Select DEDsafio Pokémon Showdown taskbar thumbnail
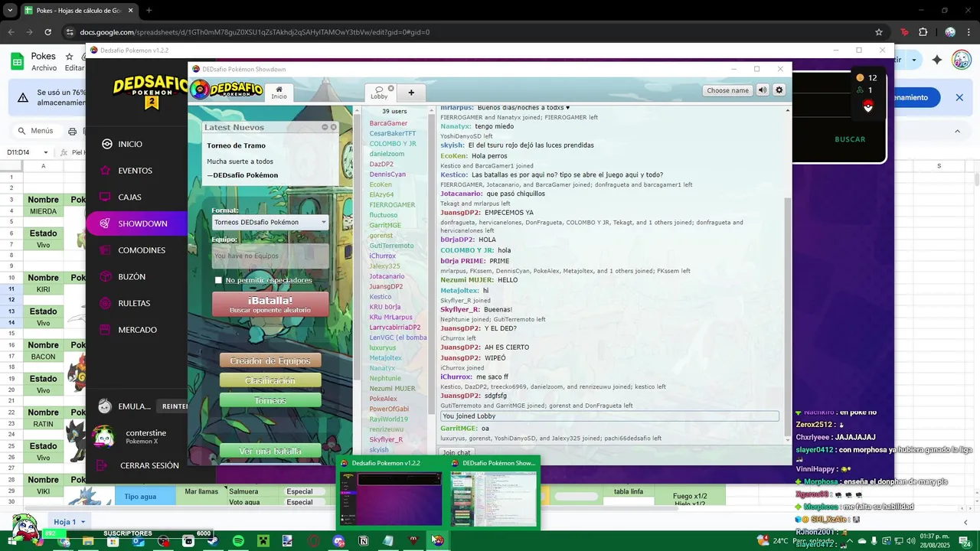This screenshot has height=551, width=980. pos(493,493)
